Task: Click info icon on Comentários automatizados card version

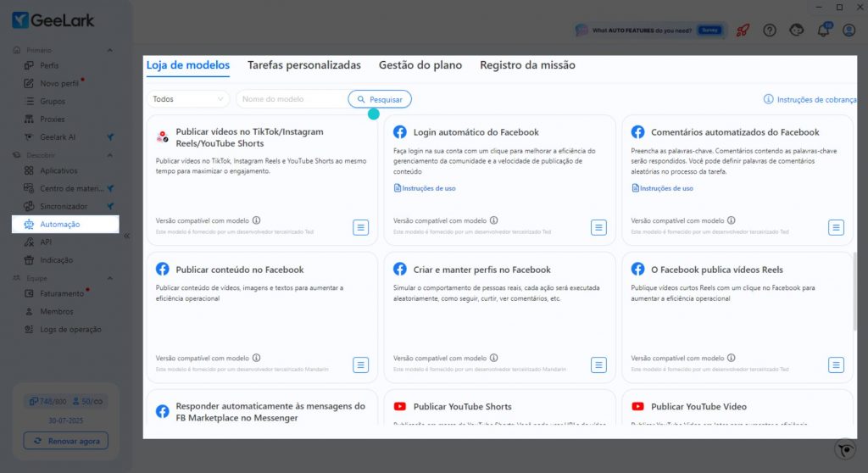Action: click(732, 220)
